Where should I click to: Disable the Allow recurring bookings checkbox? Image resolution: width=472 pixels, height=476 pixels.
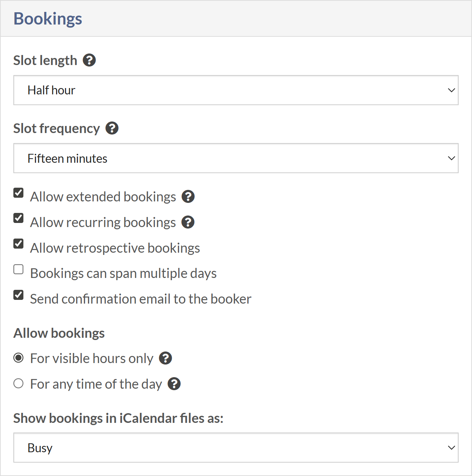19,218
